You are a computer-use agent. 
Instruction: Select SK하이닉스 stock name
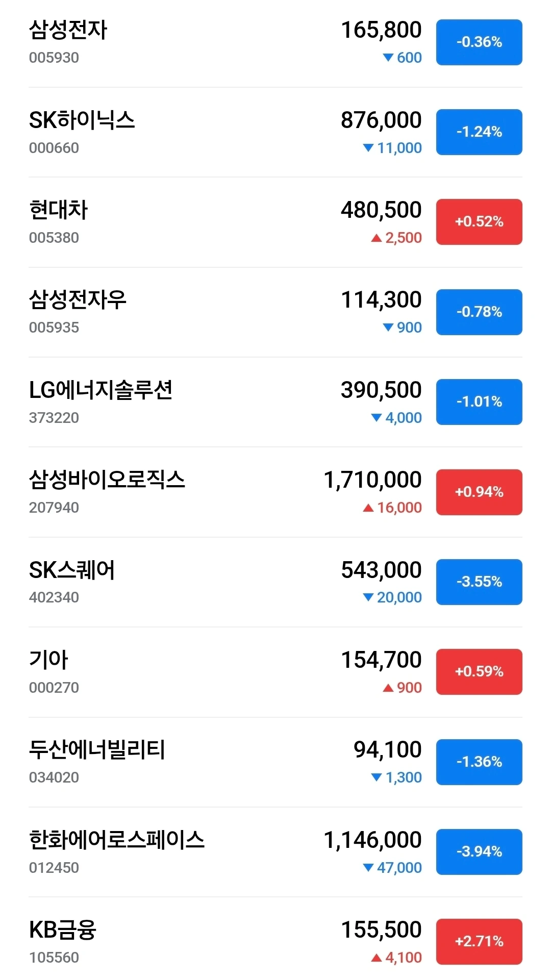pos(82,120)
